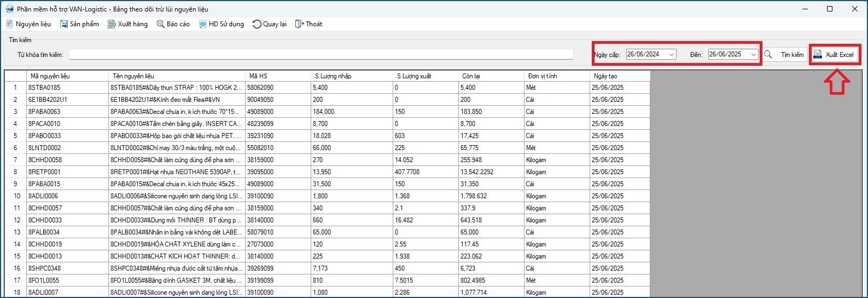Click the remaining quantity cell 802.4985

[492, 280]
